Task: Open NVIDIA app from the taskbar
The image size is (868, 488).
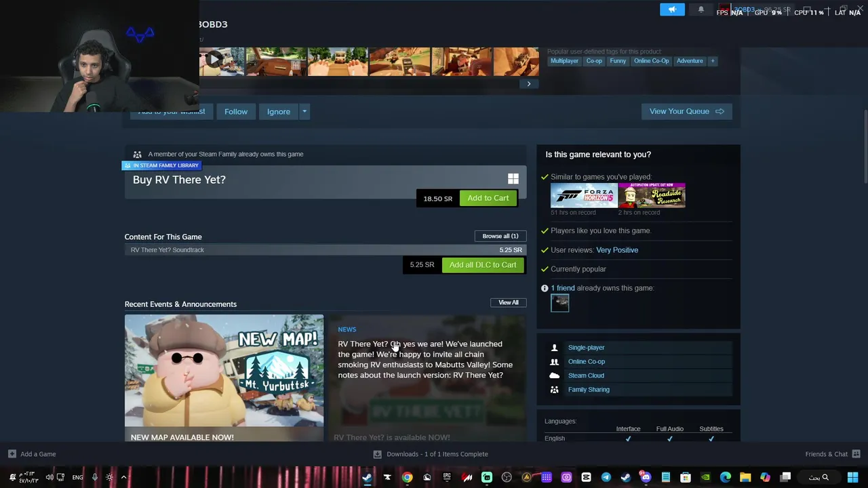Action: 706,477
